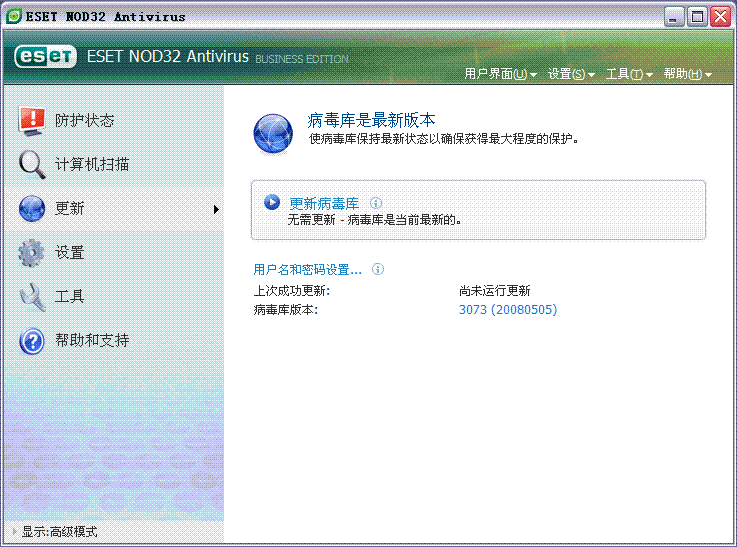This screenshot has width=737, height=547.
Task: Open 帮助和支持 section
Action: [92, 340]
